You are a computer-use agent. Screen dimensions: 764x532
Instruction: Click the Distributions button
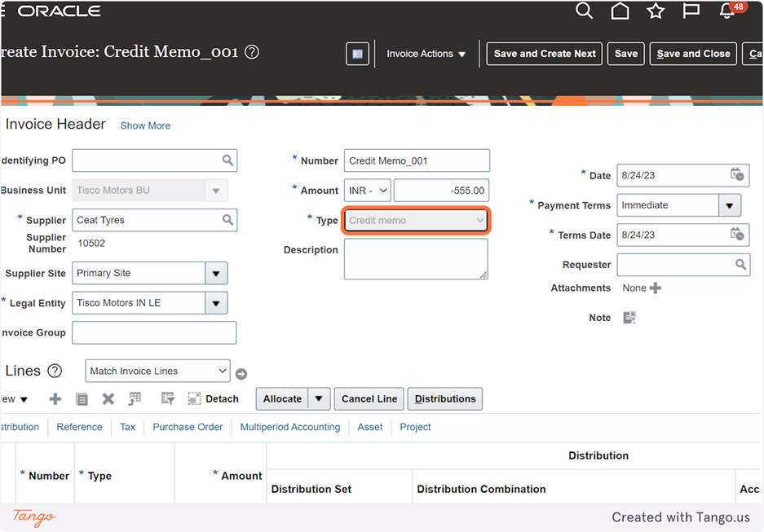pyautogui.click(x=445, y=398)
